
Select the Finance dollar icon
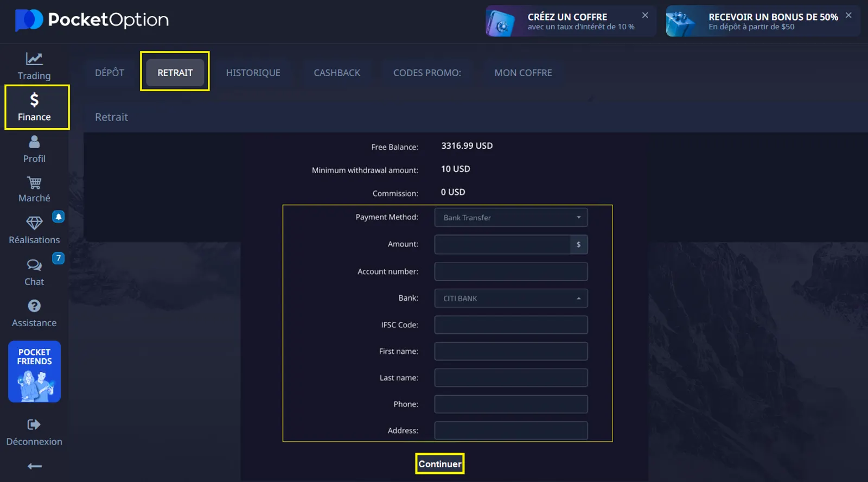click(34, 100)
